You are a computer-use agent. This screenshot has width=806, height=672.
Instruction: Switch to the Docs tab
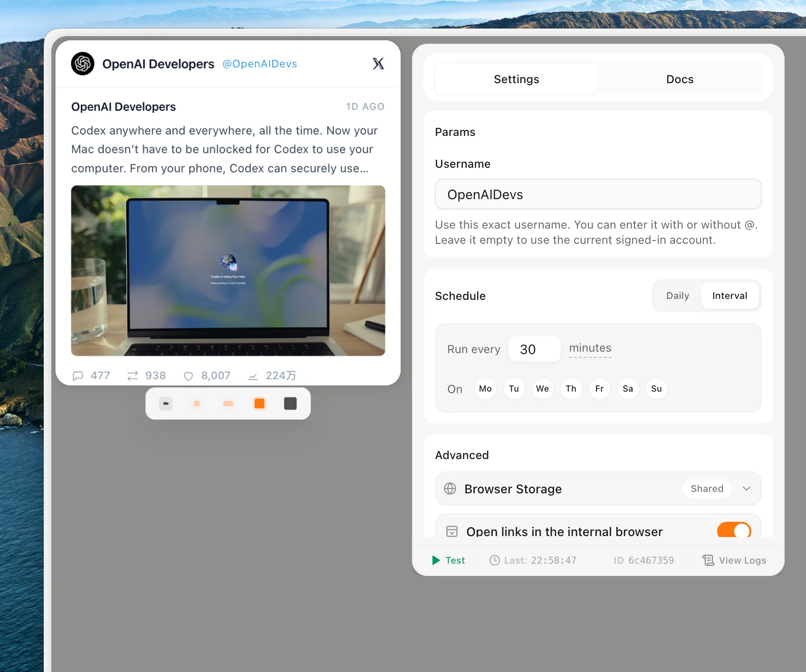680,79
